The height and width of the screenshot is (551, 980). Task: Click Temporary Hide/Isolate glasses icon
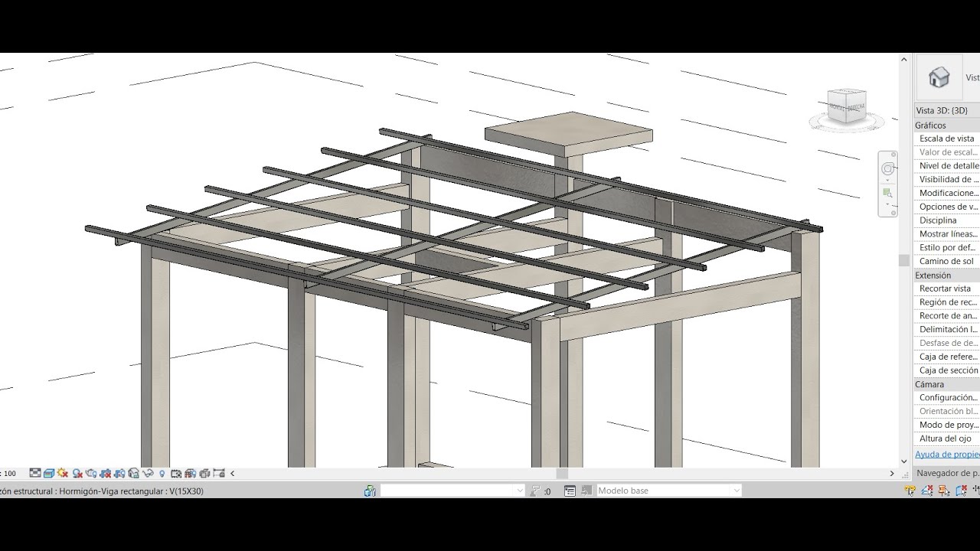pos(148,474)
